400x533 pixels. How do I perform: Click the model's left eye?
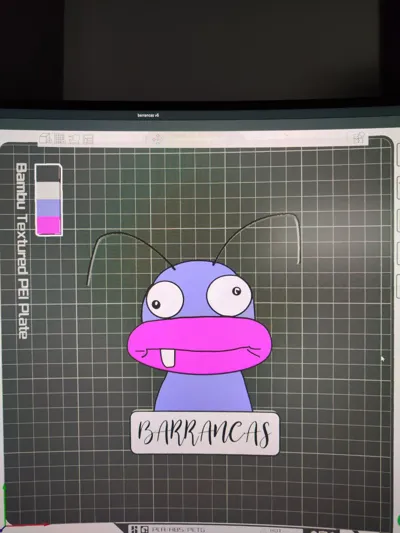pyautogui.click(x=164, y=299)
